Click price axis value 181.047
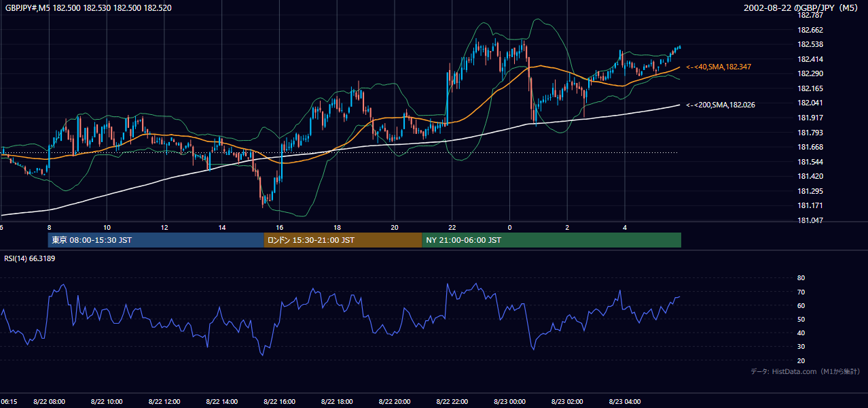Screen dimensions: 868x408 810,220
